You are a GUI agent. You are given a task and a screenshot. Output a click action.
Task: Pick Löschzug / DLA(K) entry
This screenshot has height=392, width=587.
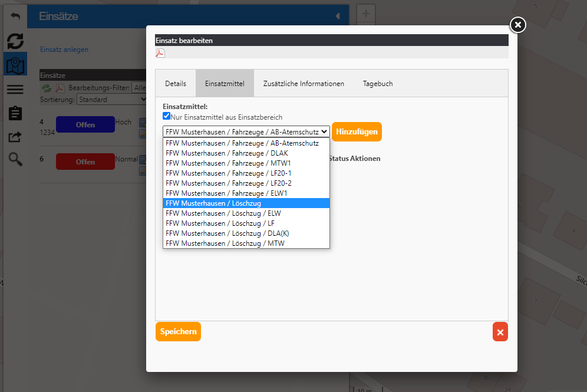(246, 233)
